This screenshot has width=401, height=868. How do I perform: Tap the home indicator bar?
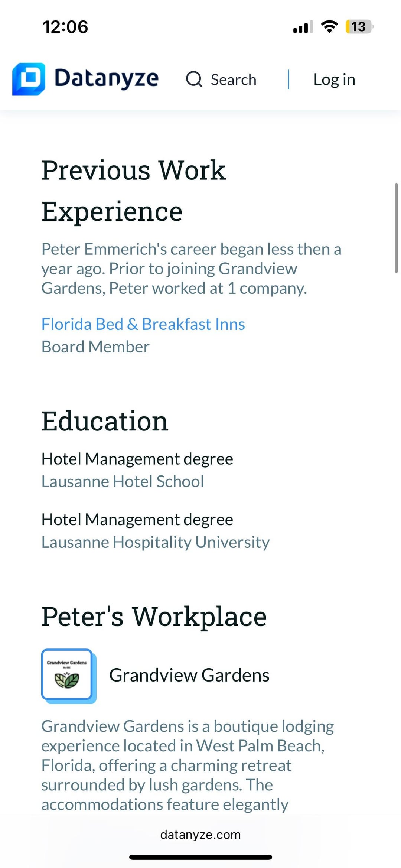click(200, 857)
